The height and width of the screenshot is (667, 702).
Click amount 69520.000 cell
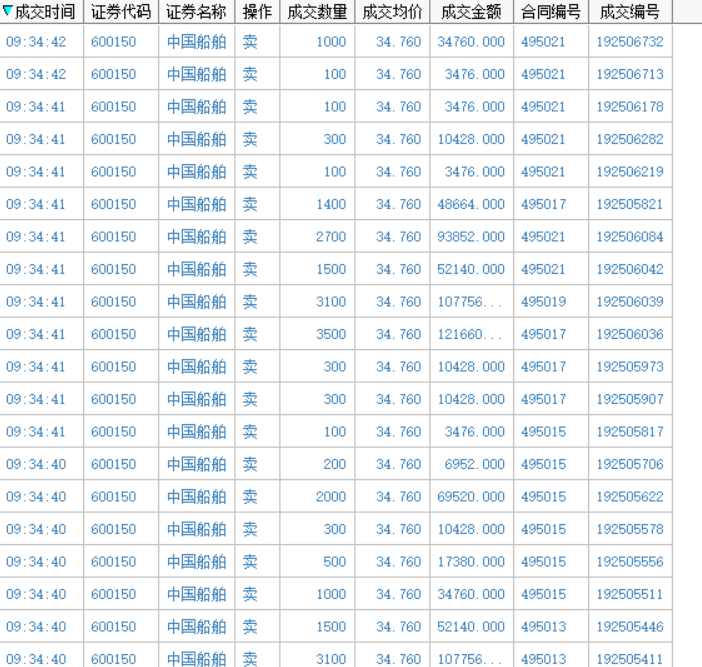(471, 496)
